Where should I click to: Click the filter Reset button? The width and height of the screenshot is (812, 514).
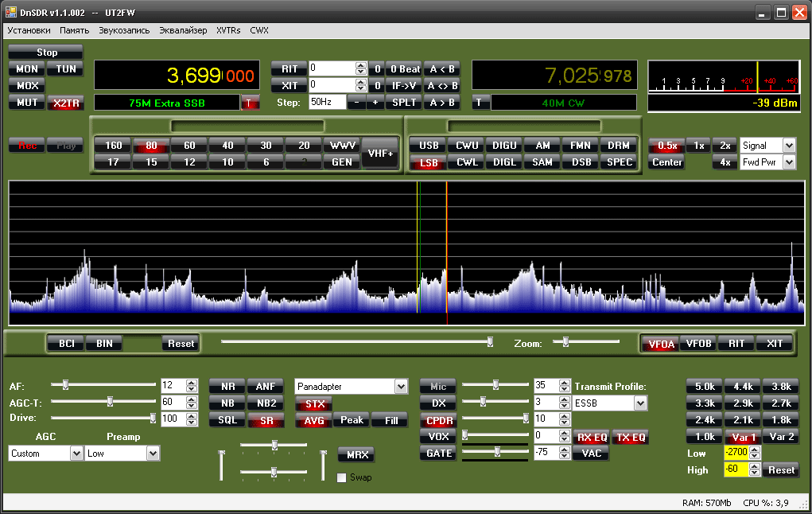pos(781,470)
